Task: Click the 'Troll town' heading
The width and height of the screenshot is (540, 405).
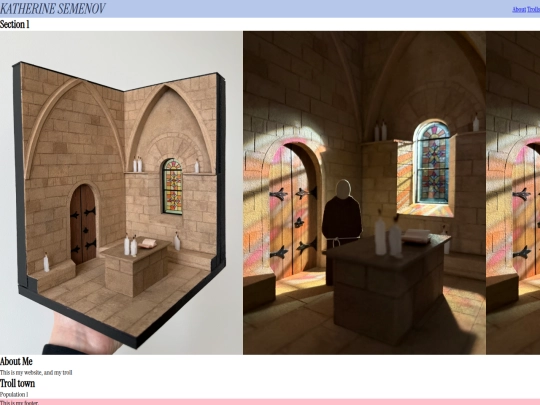Action: pyautogui.click(x=18, y=383)
